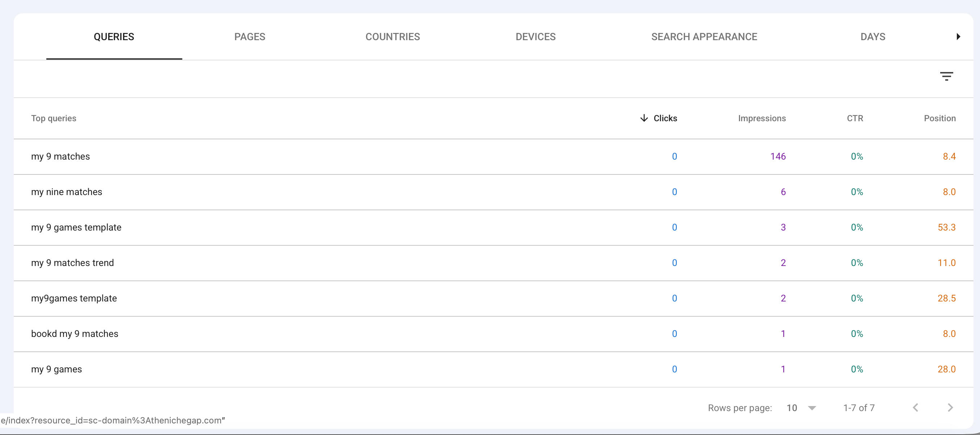Select the Queries tab
Viewport: 980px width, 435px height.
[x=114, y=37]
